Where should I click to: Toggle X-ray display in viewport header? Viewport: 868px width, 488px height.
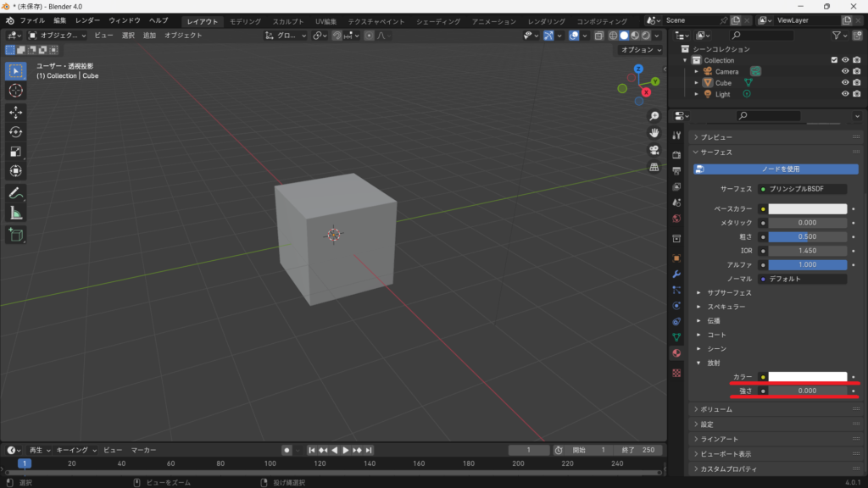[598, 36]
